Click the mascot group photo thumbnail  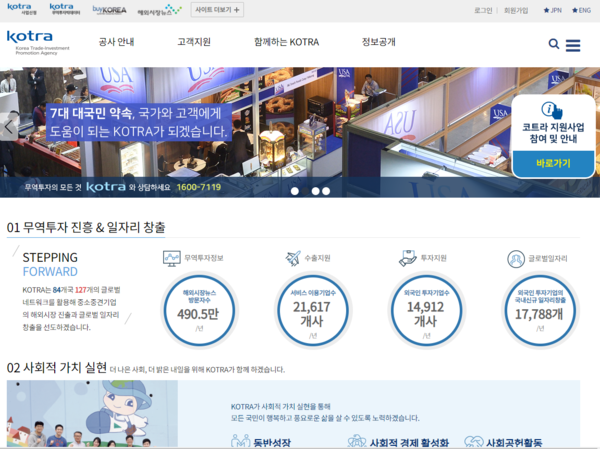pyautogui.click(x=92, y=414)
